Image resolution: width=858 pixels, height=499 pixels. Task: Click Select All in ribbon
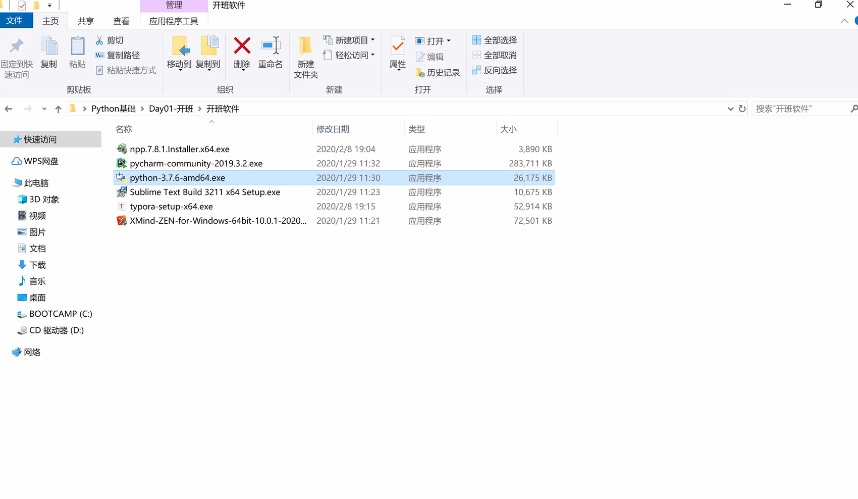494,40
